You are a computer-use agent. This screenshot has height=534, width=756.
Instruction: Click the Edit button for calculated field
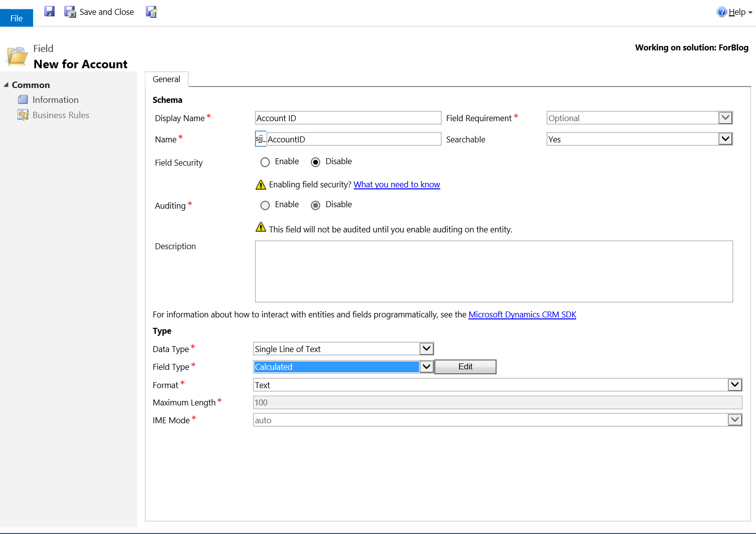point(465,367)
